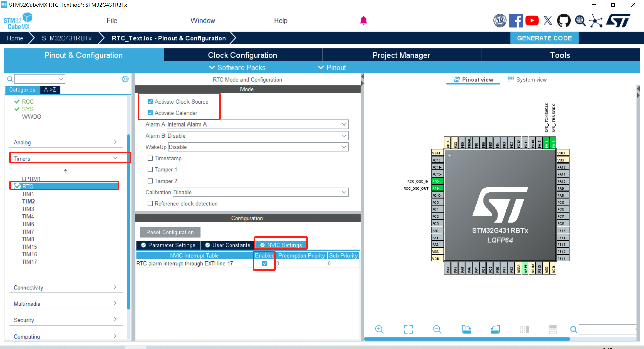Open the Pinout dropdown menu

(332, 68)
